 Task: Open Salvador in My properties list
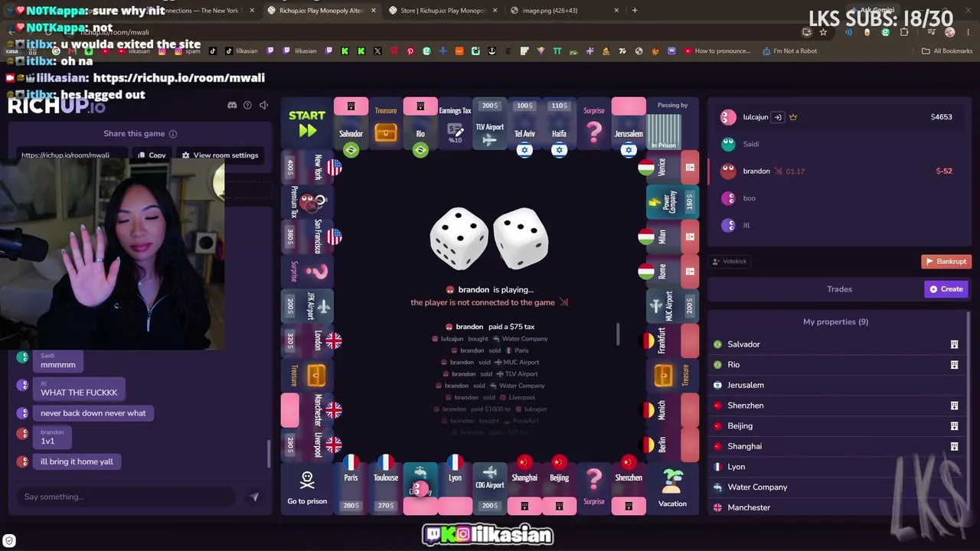coord(836,344)
